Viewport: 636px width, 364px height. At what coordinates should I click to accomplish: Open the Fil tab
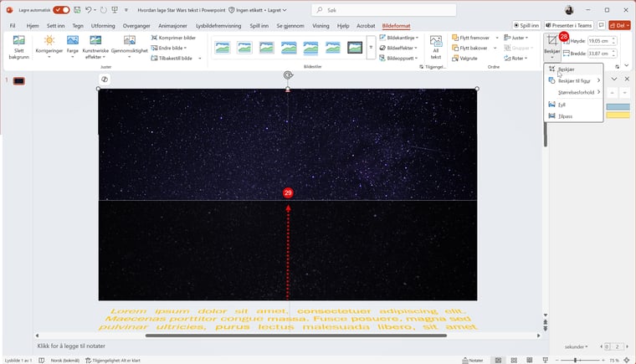click(x=13, y=26)
